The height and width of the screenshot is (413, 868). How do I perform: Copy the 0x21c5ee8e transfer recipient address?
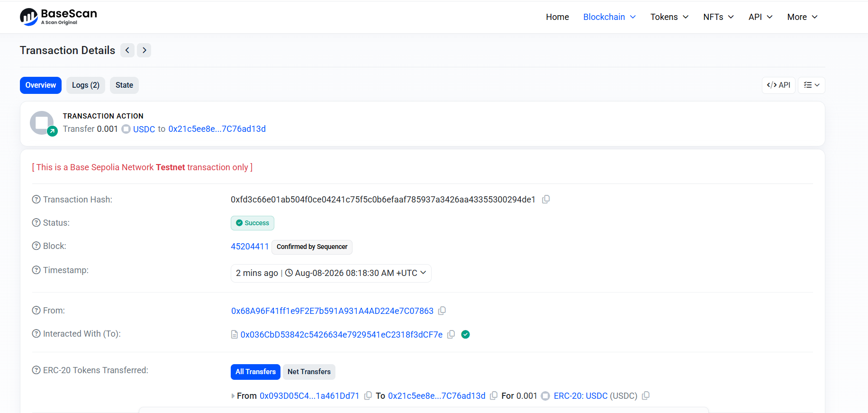(x=494, y=395)
